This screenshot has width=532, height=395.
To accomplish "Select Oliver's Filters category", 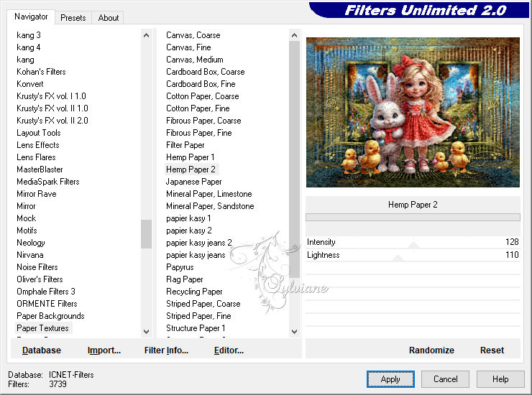I will click(x=40, y=279).
